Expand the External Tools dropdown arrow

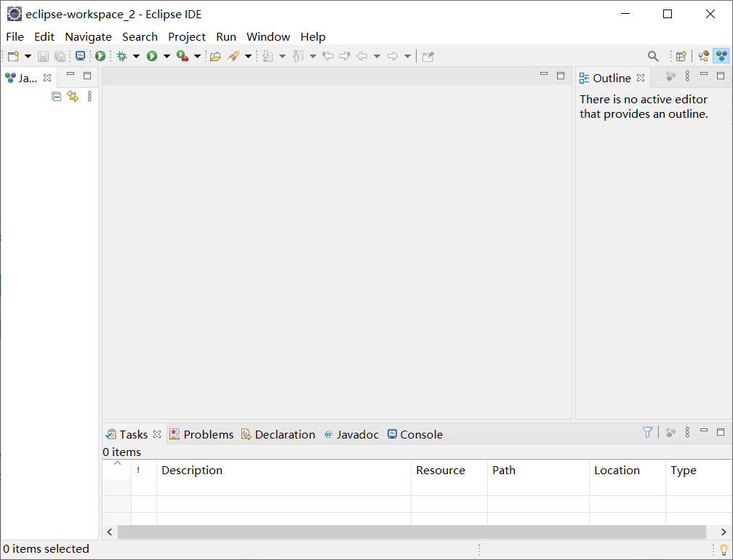[197, 57]
